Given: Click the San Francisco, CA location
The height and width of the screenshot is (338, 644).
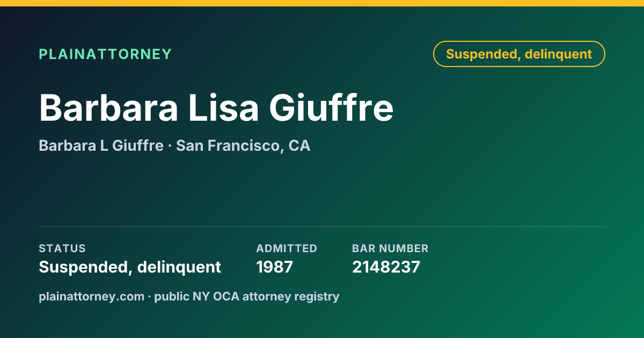Looking at the screenshot, I should tap(243, 145).
